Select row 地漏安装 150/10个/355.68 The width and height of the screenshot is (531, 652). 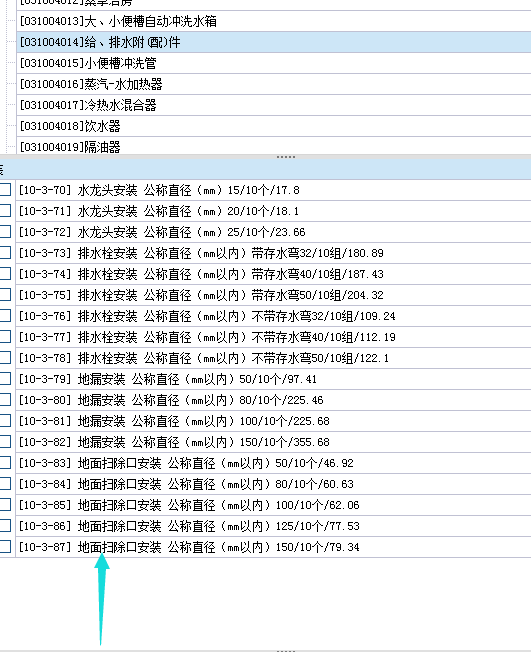click(x=273, y=442)
